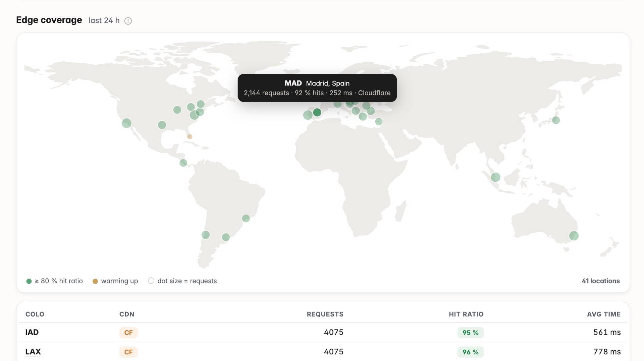Toggle the warming up legend item
The width and height of the screenshot is (644, 361).
coord(115,281)
